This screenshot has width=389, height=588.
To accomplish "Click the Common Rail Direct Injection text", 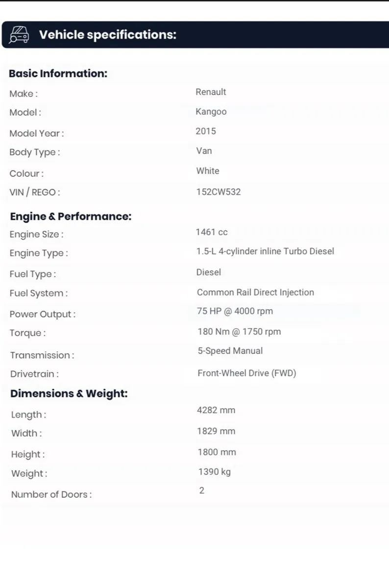I will click(x=255, y=293).
